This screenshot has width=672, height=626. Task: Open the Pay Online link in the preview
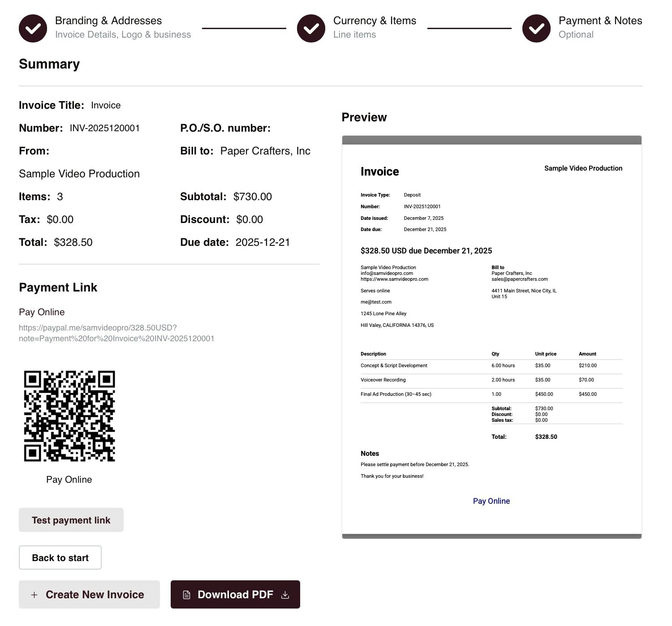(x=491, y=501)
